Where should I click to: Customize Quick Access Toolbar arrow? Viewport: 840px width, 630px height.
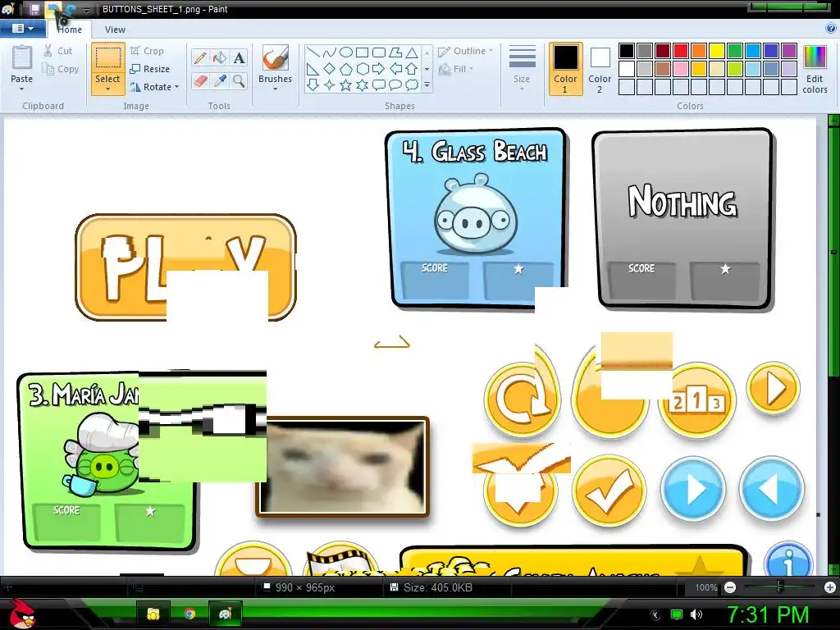click(x=86, y=10)
